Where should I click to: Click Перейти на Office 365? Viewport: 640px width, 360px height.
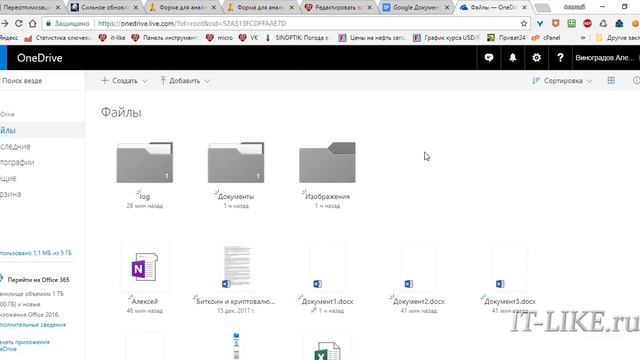coord(38,280)
